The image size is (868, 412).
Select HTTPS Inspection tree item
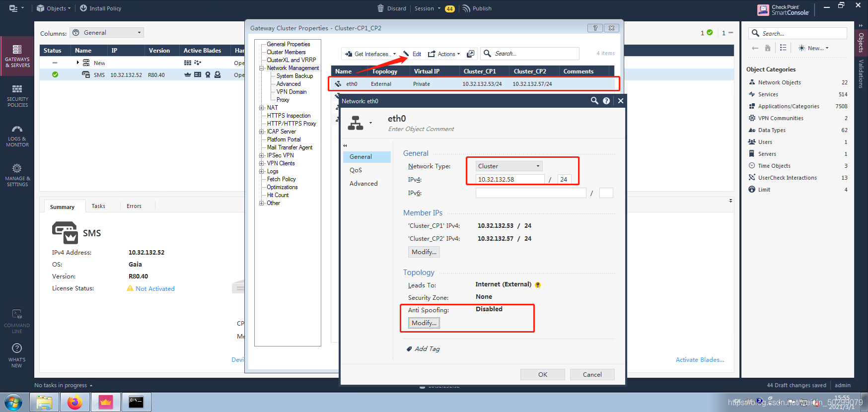tap(289, 116)
